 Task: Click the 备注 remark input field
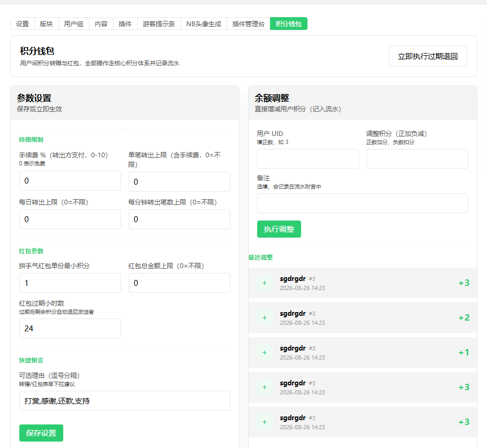(x=363, y=203)
